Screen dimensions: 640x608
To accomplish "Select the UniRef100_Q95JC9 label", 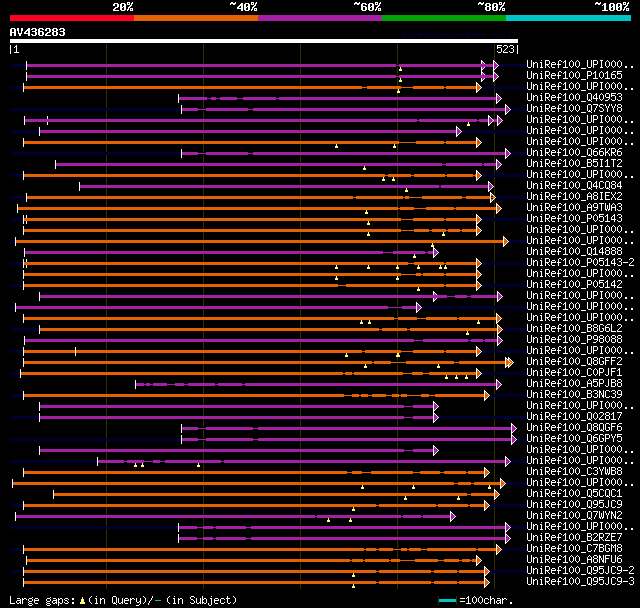I will [574, 505].
